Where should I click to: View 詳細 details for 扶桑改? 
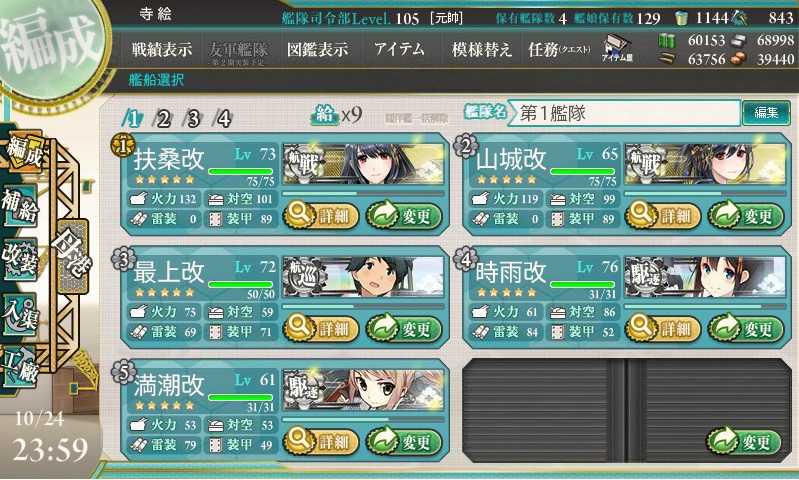pos(321,215)
